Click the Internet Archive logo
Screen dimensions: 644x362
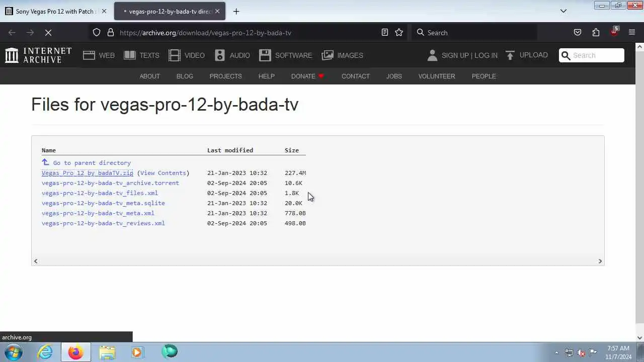pos(38,55)
